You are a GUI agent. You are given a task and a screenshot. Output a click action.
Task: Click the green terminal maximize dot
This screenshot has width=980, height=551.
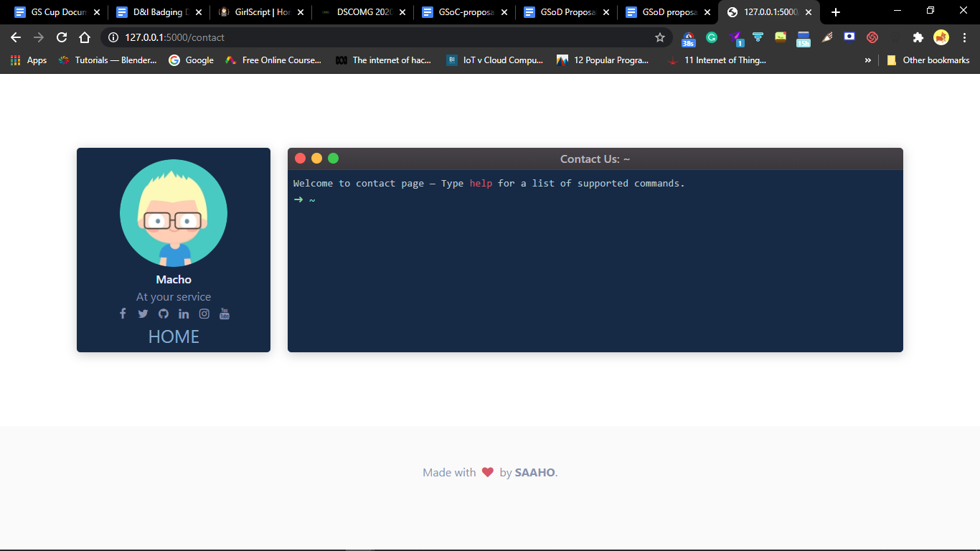click(x=333, y=159)
